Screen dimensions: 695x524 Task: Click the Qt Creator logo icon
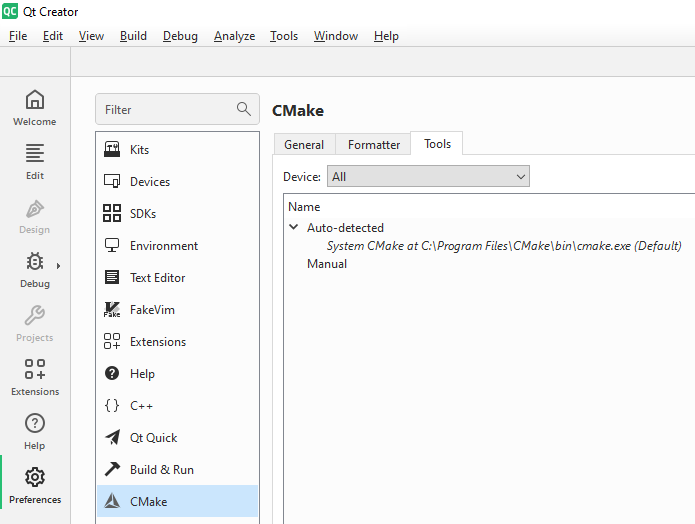click(10, 11)
